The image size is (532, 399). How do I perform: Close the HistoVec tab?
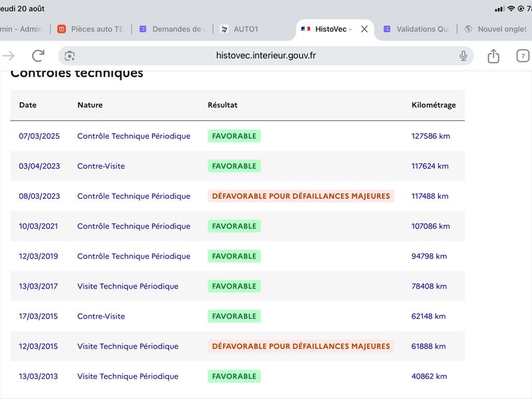[364, 29]
